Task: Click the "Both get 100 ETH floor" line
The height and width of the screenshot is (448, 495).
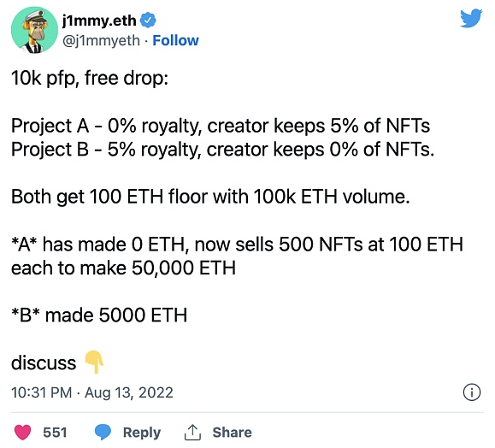Action: (210, 197)
